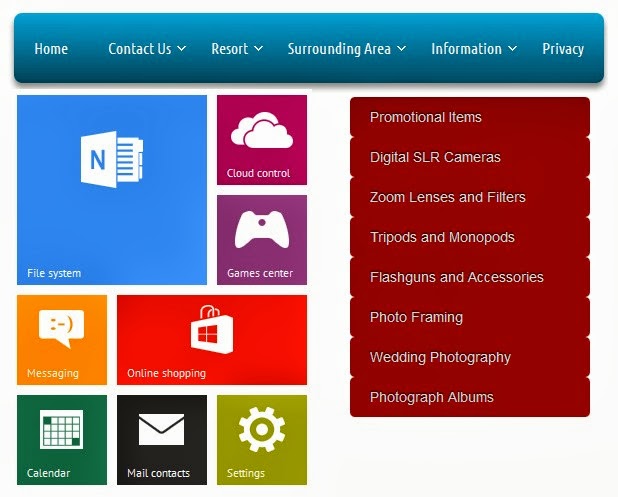Click the Settings tile label
Viewport: 618px width, 497px height.
246,473
